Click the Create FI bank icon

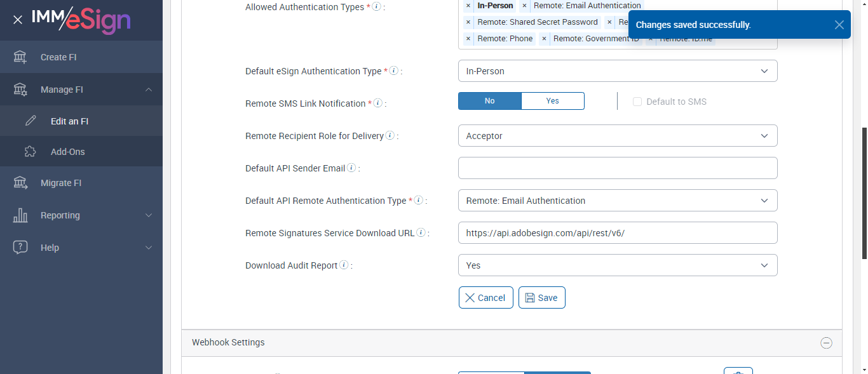click(20, 57)
